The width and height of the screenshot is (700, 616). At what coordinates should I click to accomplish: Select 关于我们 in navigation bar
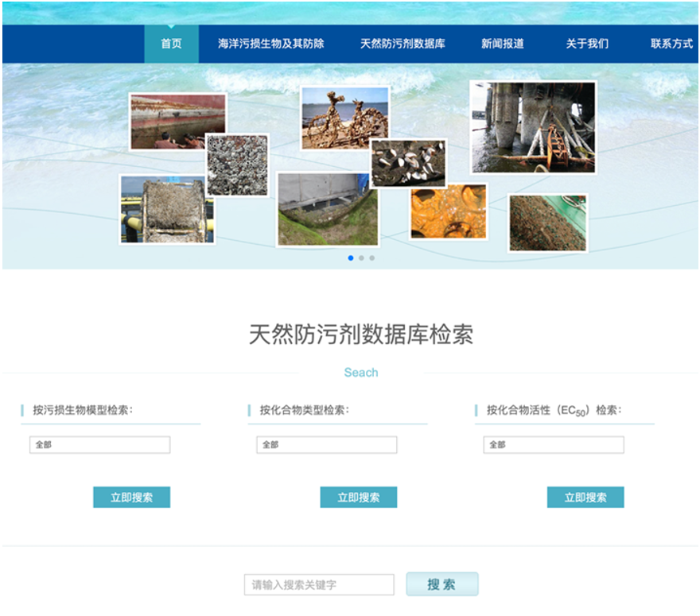click(587, 44)
